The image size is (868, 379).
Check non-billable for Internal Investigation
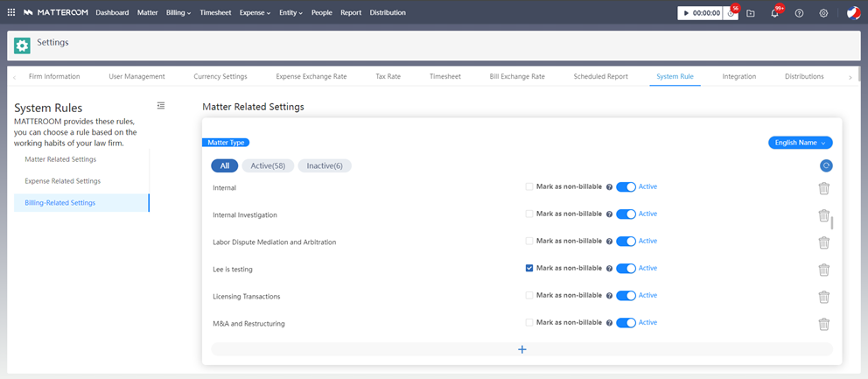click(x=529, y=214)
